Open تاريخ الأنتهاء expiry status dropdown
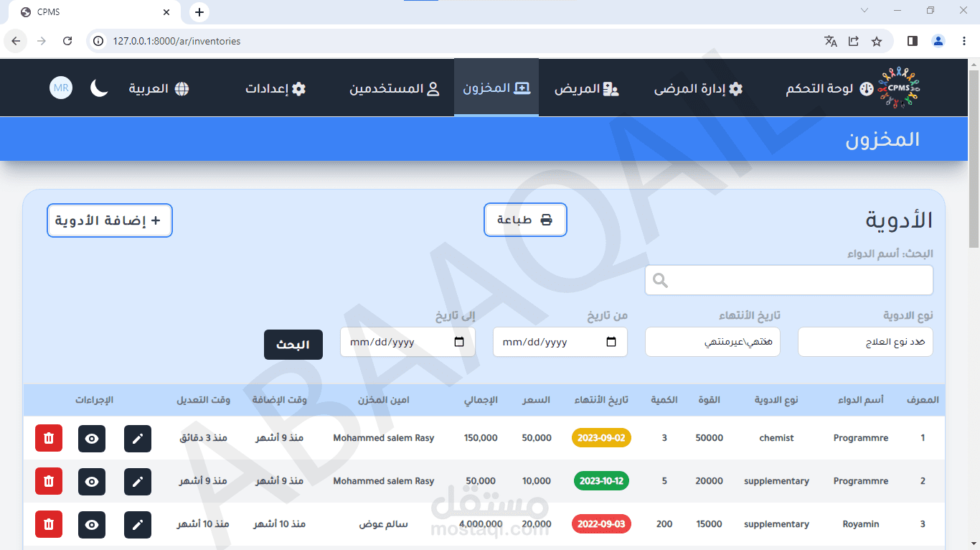The image size is (980, 550). [712, 342]
